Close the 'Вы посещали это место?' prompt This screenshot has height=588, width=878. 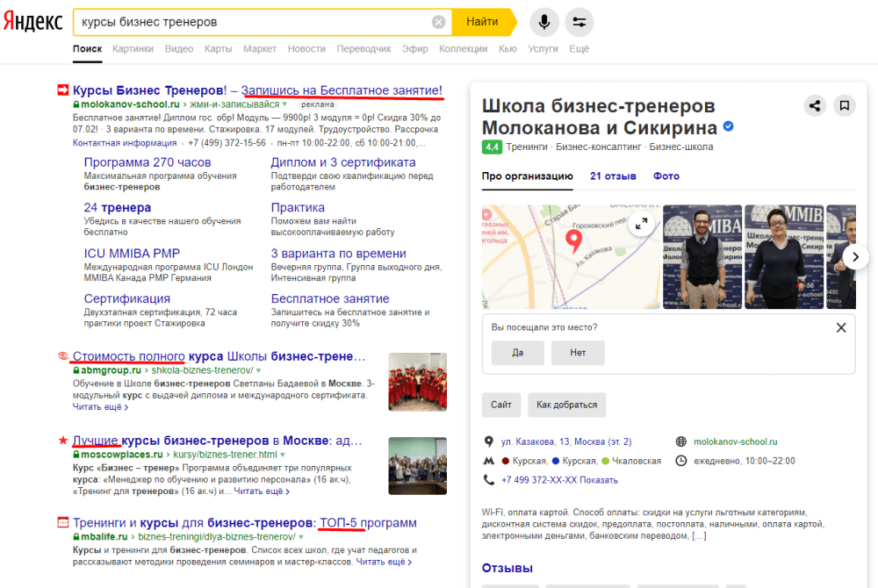tap(841, 328)
